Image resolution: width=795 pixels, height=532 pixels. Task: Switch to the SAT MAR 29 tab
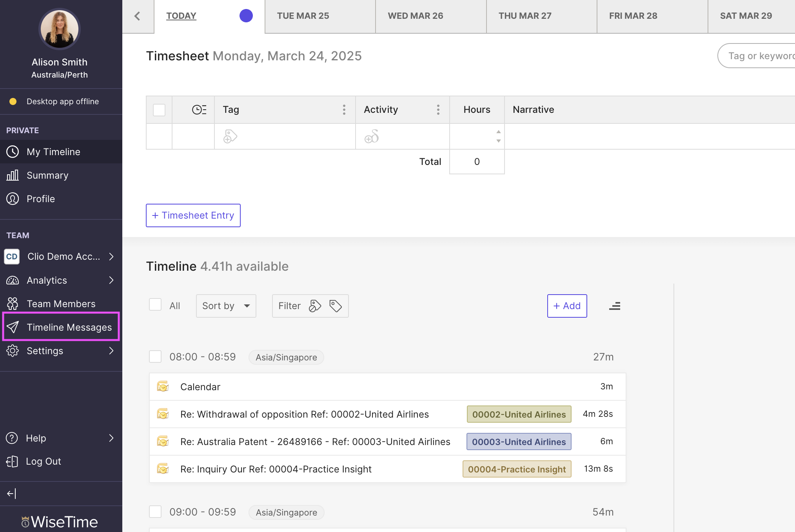click(751, 16)
